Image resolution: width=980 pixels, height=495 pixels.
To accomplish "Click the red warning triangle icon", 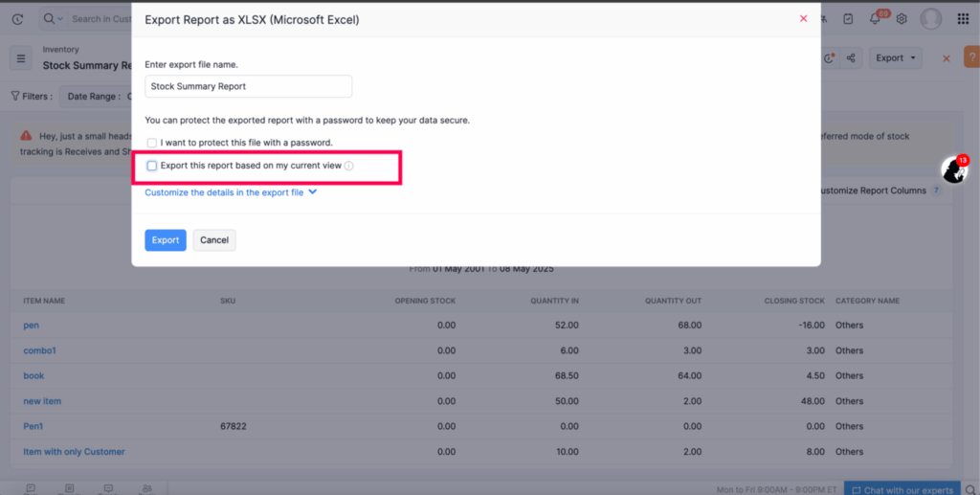I will click(x=26, y=136).
